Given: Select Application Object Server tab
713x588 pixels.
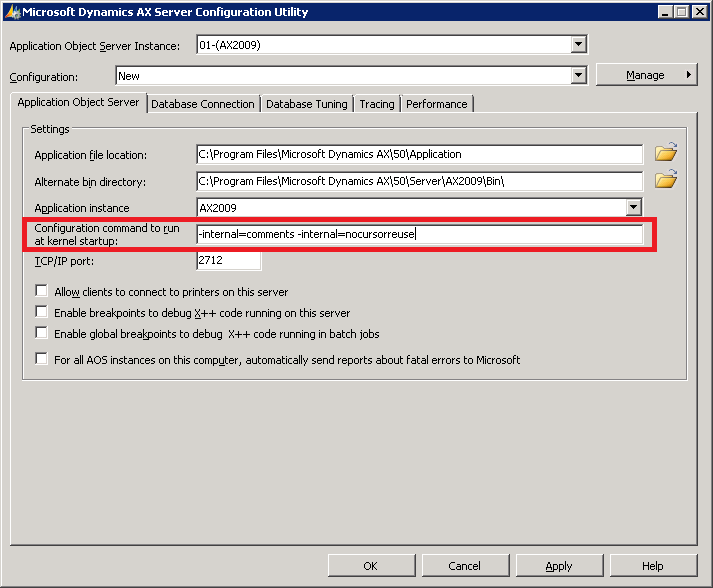Looking at the screenshot, I should click(78, 102).
